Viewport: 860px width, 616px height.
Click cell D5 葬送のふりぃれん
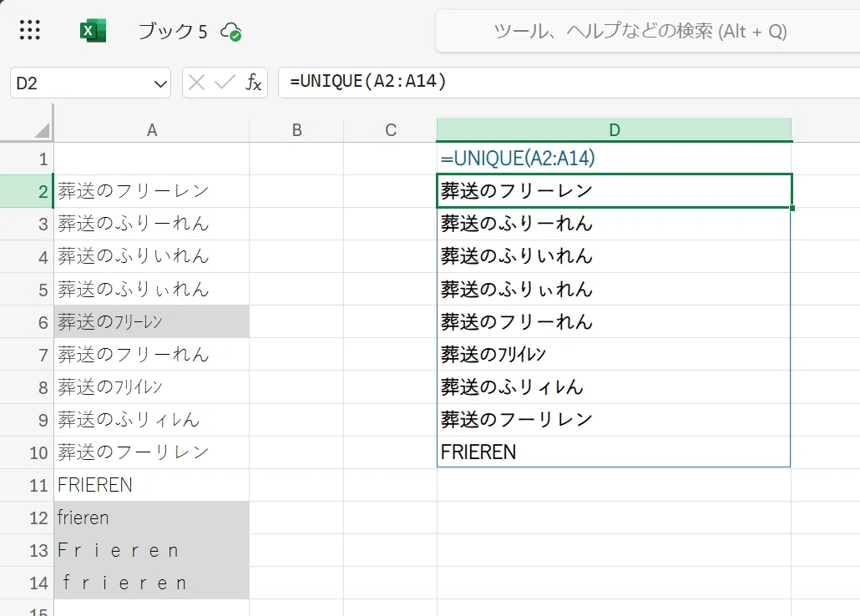[x=615, y=289]
